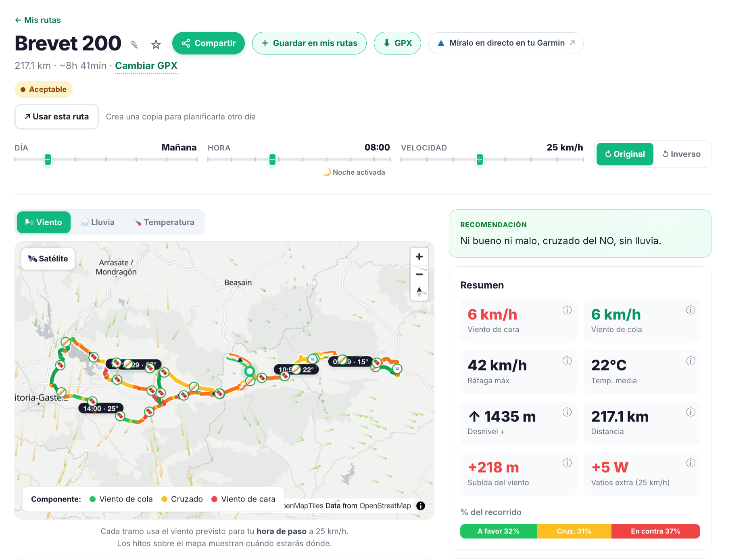The height and width of the screenshot is (560, 747).
Task: Click info icon on Viento de cara card
Action: pos(567,310)
